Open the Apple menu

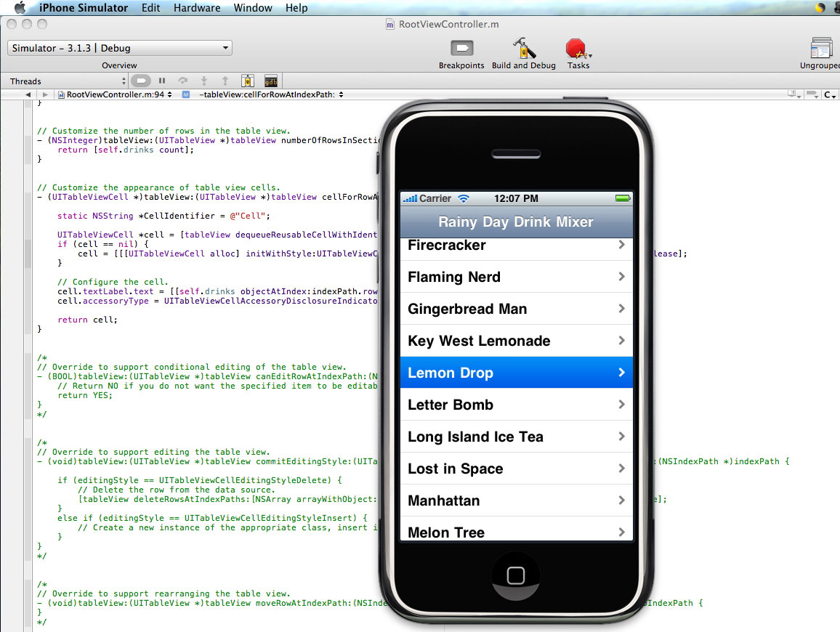tap(20, 7)
